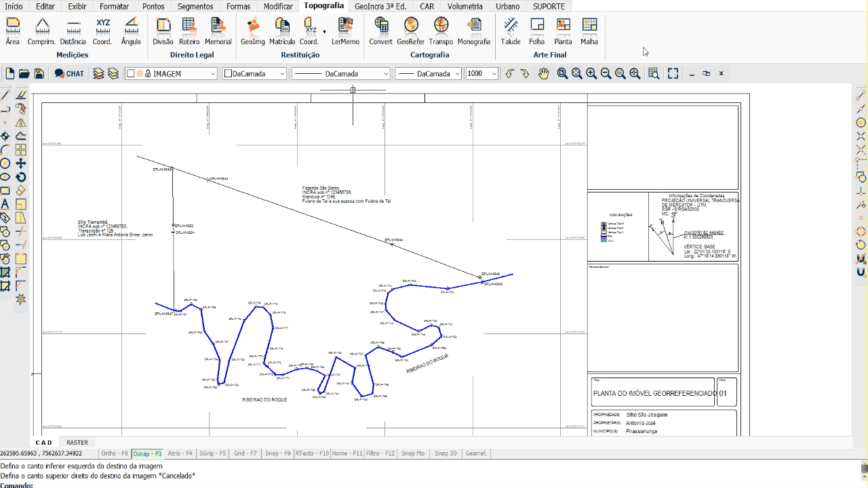Screen dimensions: 868x488
Task: Open the CHAT button
Action: [69, 74]
